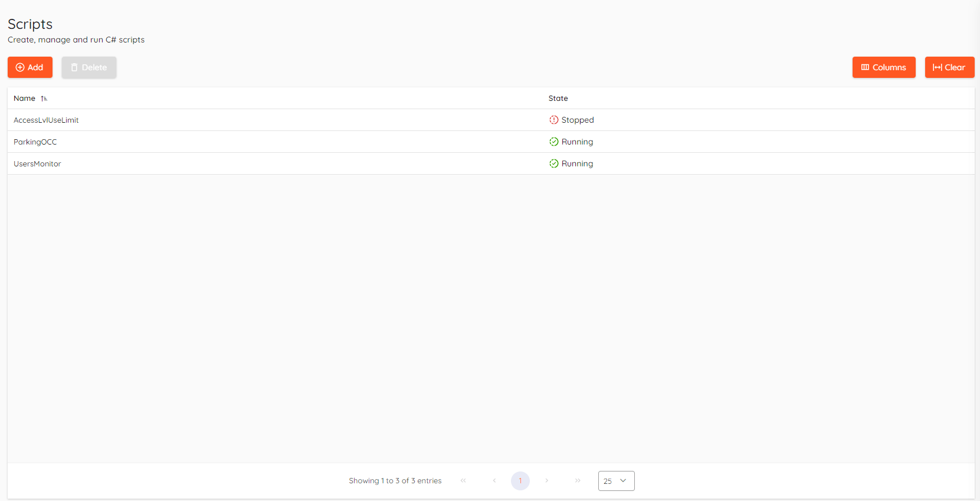The width and height of the screenshot is (980, 501).
Task: Click the Name column header
Action: 25,99
